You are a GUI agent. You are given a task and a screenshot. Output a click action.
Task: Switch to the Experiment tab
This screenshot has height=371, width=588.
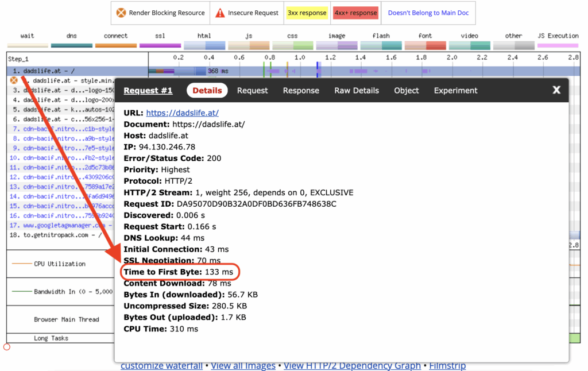click(455, 91)
